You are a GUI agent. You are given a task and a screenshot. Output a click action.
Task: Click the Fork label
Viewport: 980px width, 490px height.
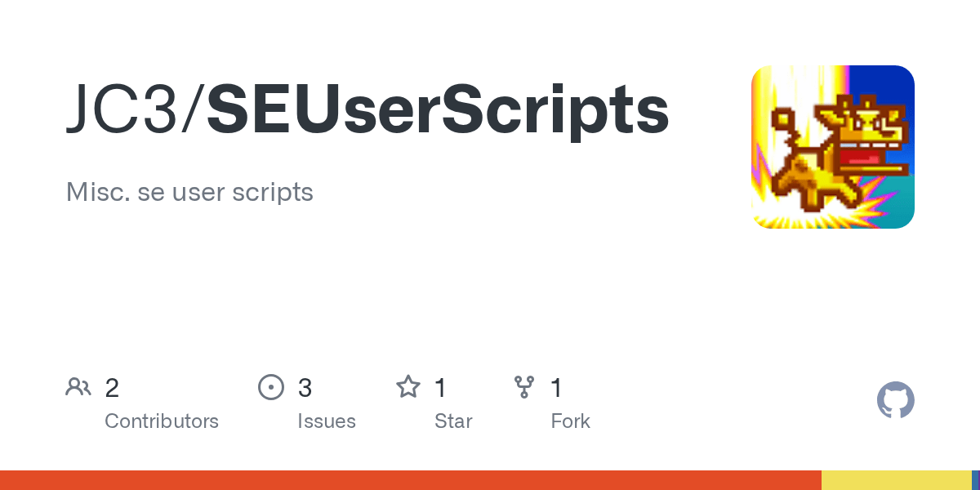[x=570, y=421]
